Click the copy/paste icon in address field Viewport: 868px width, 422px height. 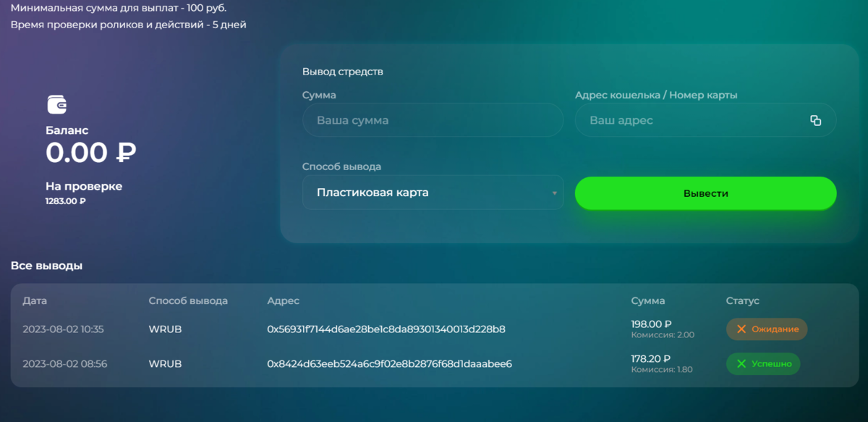pyautogui.click(x=816, y=120)
